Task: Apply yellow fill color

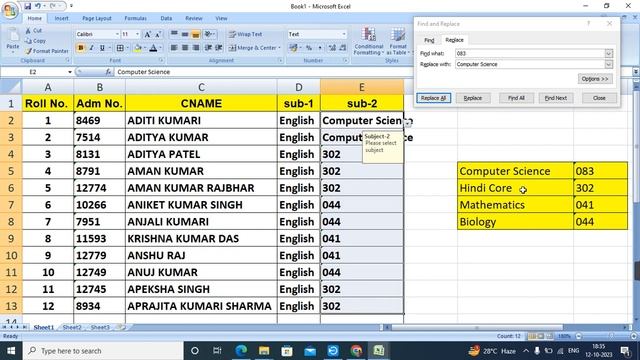Action: pyautogui.click(x=138, y=48)
